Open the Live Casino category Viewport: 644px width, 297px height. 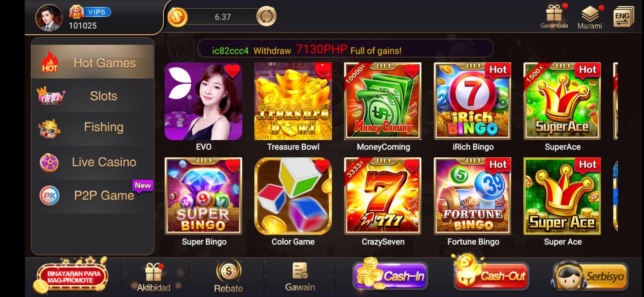(93, 162)
